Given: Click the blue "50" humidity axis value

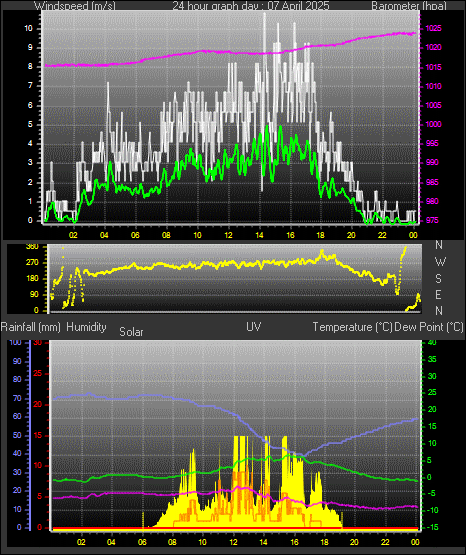Looking at the screenshot, I should 17,436.
